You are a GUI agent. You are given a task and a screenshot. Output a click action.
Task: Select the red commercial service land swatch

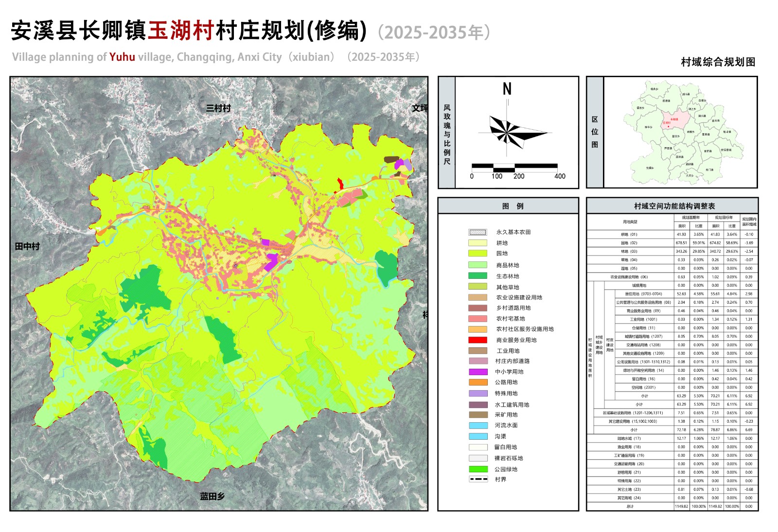click(477, 340)
